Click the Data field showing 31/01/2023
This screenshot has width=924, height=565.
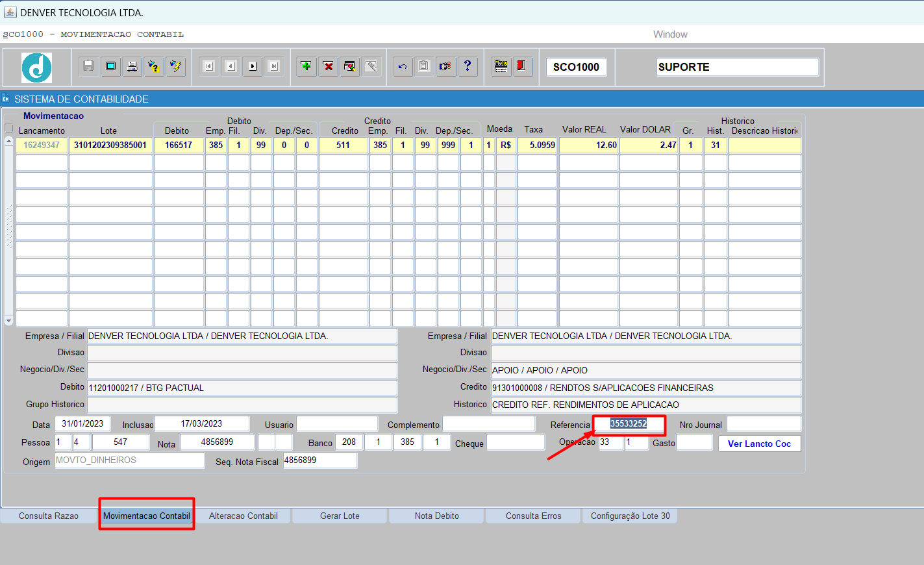click(82, 424)
